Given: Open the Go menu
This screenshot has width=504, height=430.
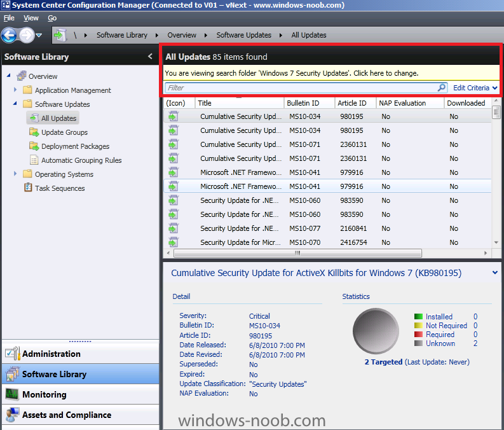Looking at the screenshot, I should [x=52, y=18].
